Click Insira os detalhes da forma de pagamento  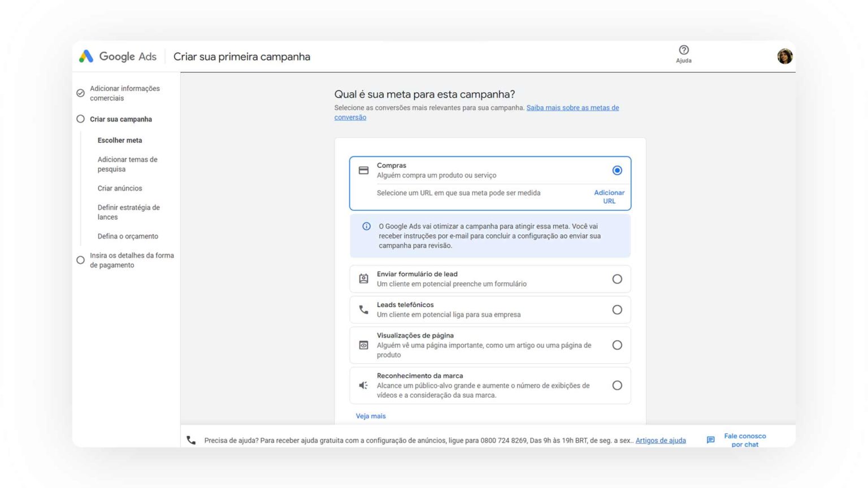(x=132, y=260)
